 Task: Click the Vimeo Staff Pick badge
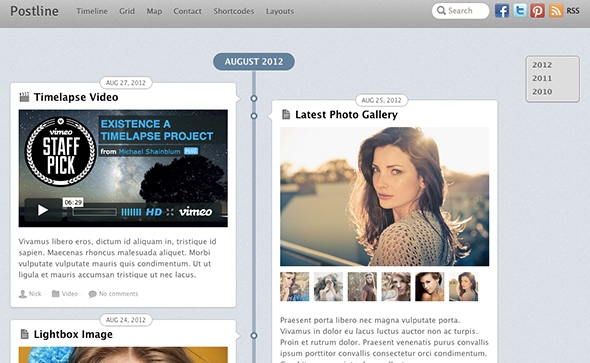coord(61,151)
